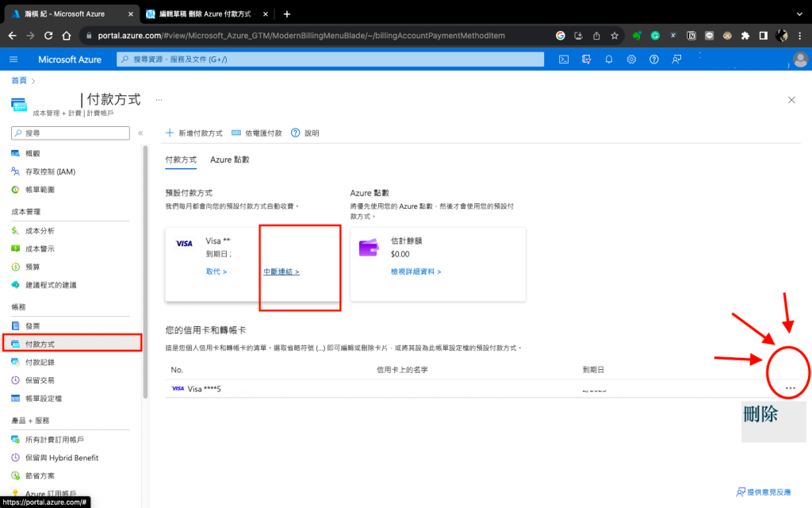Close the 編輯草稿 browser tab
812x508 pixels.
[266, 14]
